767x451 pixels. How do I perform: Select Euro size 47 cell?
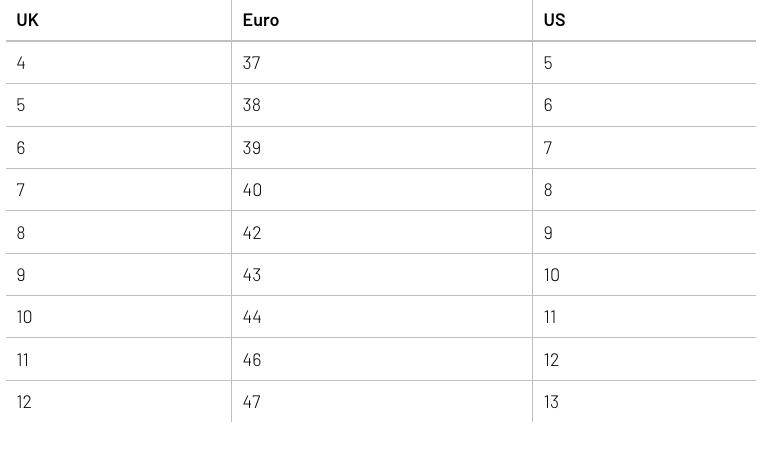point(252,402)
